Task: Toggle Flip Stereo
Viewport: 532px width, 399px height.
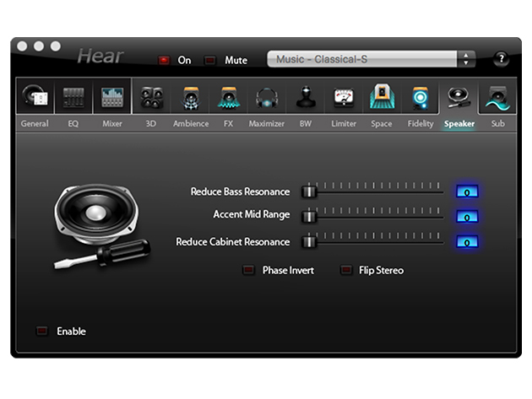Action: [346, 270]
